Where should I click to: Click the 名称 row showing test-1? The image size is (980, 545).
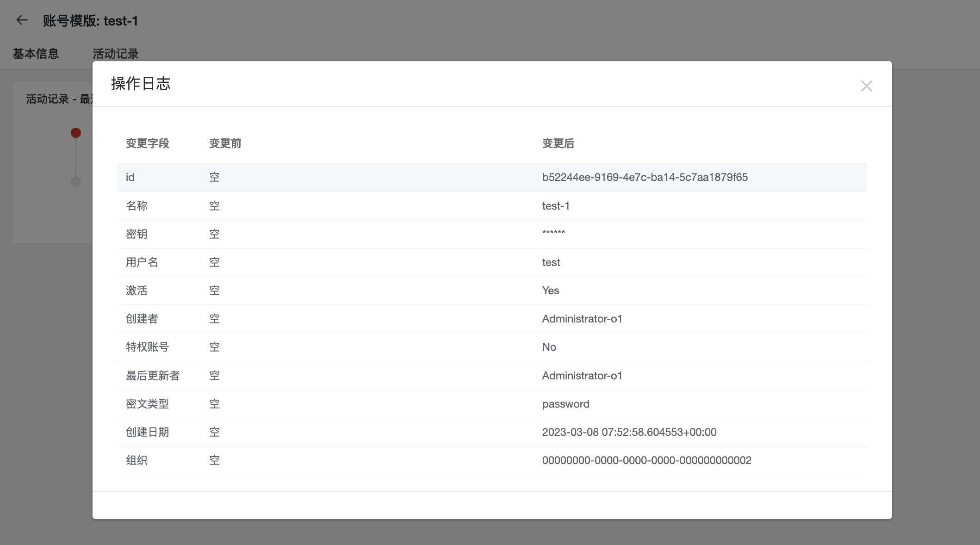click(556, 205)
